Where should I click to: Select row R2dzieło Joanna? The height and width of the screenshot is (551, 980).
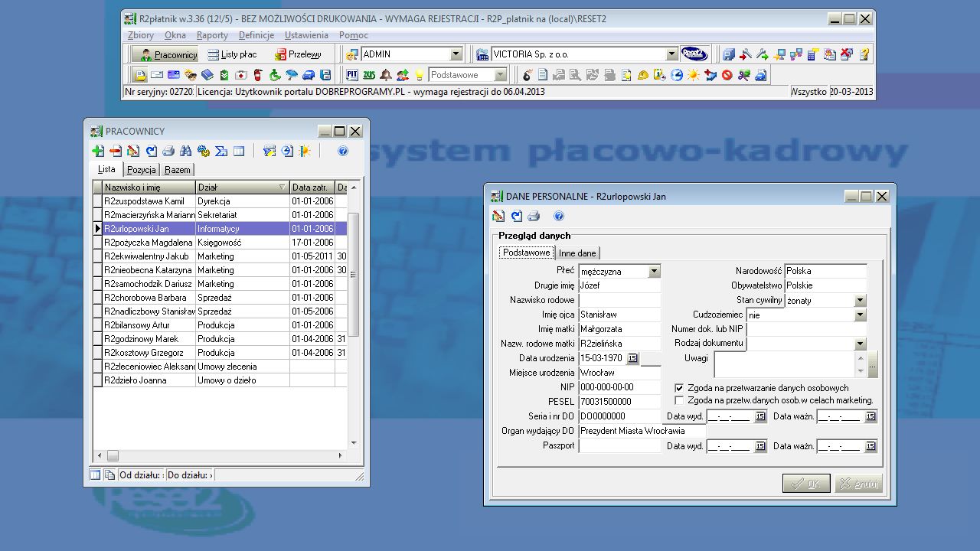[x=220, y=380]
